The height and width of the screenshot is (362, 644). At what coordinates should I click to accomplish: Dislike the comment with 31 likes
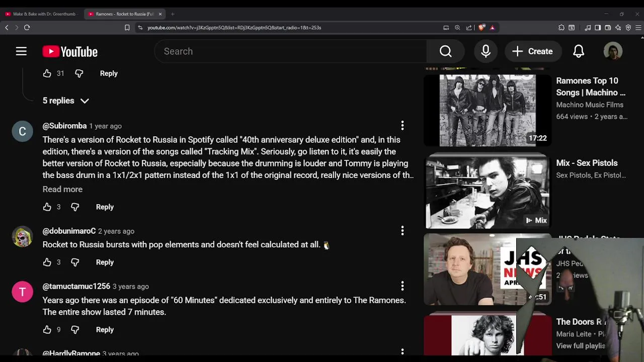pos(79,73)
